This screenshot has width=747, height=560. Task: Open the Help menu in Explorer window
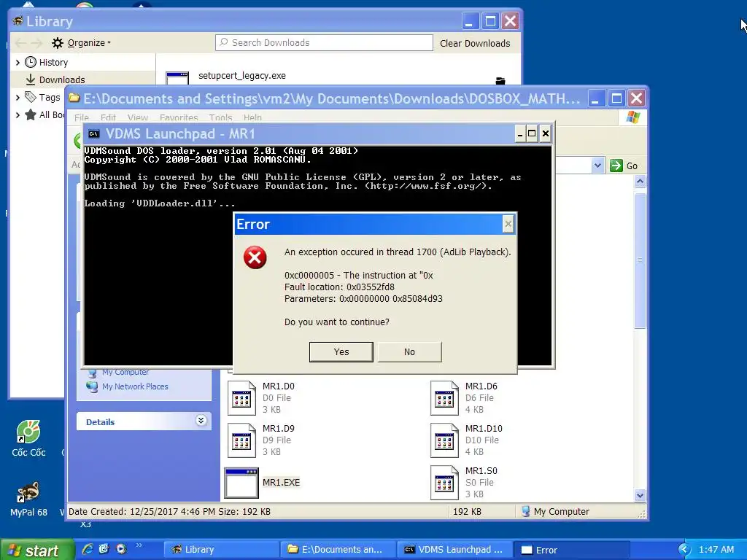(x=252, y=117)
